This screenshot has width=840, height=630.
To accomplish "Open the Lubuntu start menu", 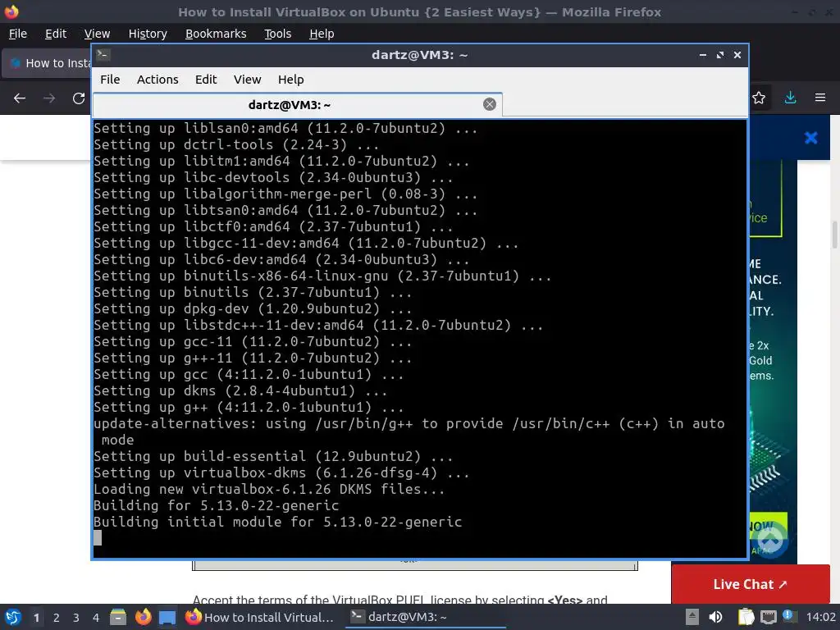I will point(13,617).
